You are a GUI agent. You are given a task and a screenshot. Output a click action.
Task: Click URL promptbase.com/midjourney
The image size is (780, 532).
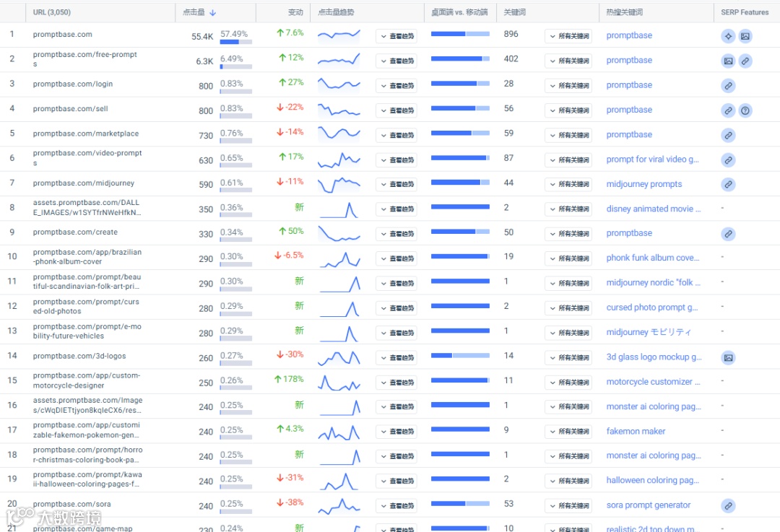84,183
